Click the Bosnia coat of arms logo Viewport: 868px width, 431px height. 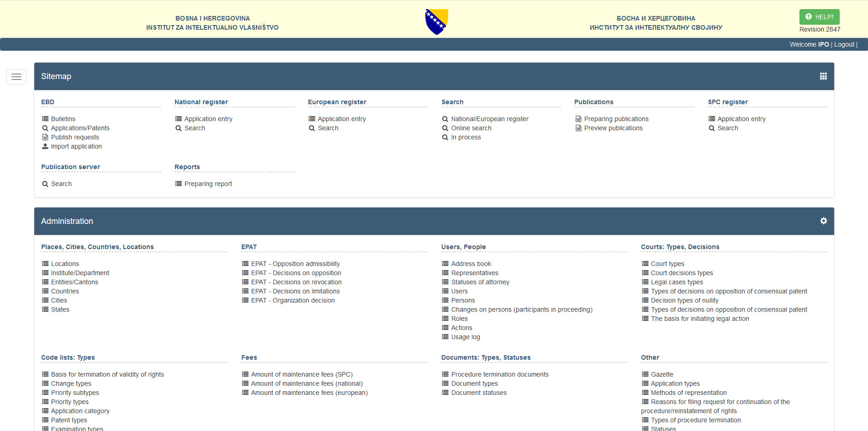[x=436, y=22]
